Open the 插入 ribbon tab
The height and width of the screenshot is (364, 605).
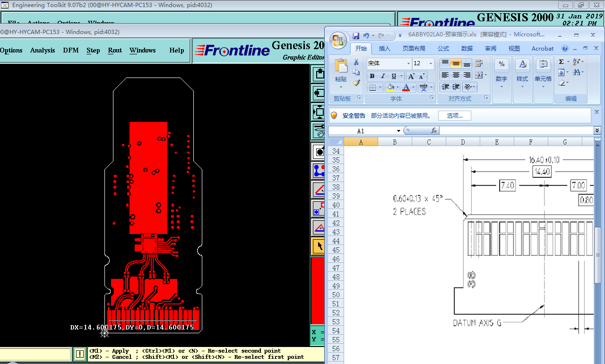pyautogui.click(x=385, y=49)
